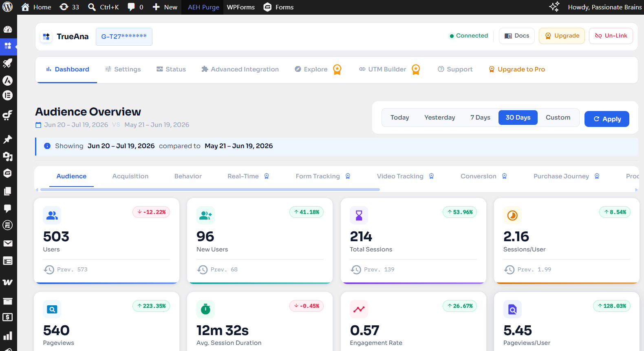Click the Users card people icon

point(52,215)
